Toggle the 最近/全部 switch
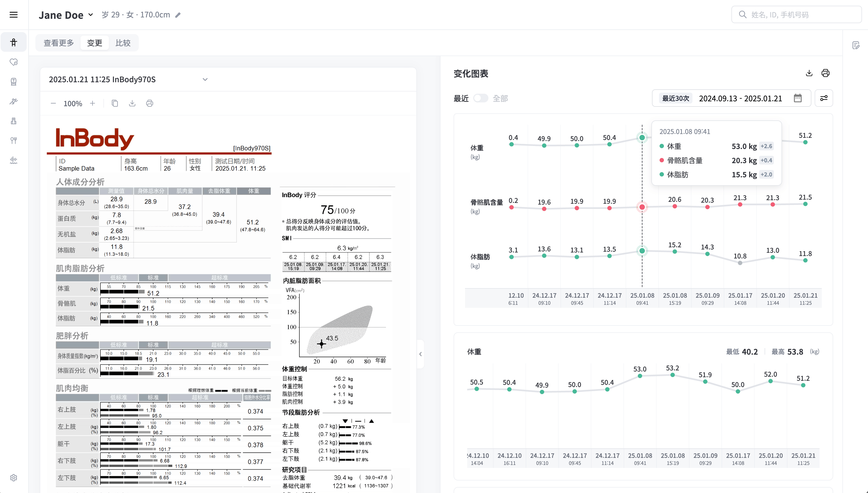This screenshot has height=493, width=868. tap(480, 98)
